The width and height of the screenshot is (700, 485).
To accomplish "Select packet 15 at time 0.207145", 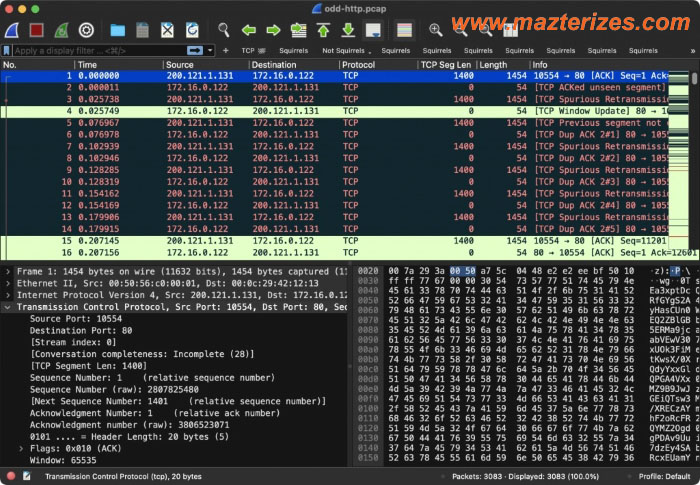I will [334, 241].
